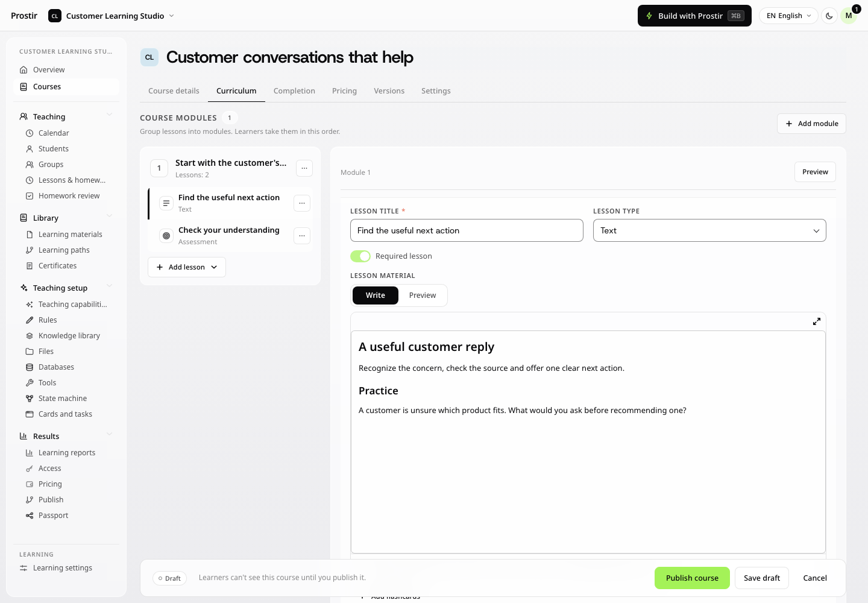Screen dimensions: 868x603
Task: Collapse the Teaching sidebar section
Action: coord(109,115)
